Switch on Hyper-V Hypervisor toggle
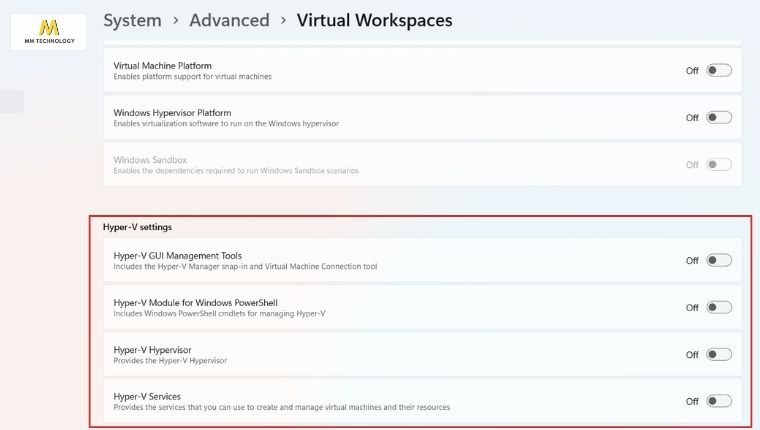This screenshot has height=430, width=760. [x=719, y=354]
